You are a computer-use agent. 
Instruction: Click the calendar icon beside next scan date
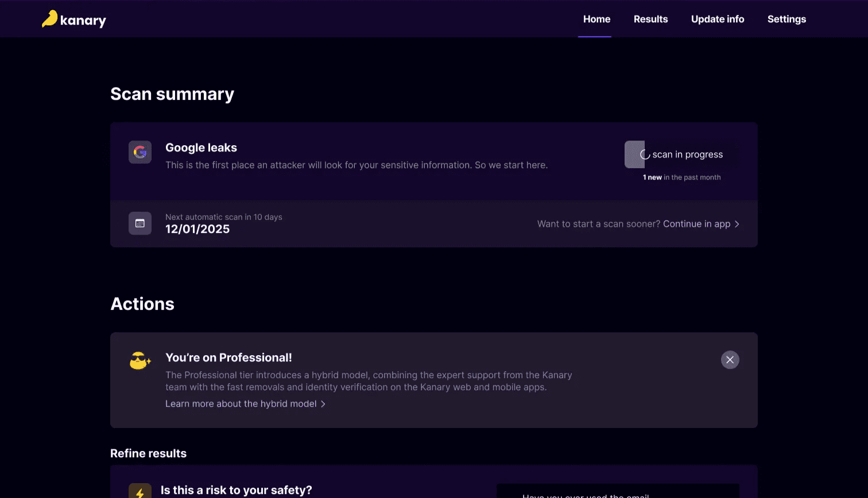click(x=140, y=223)
